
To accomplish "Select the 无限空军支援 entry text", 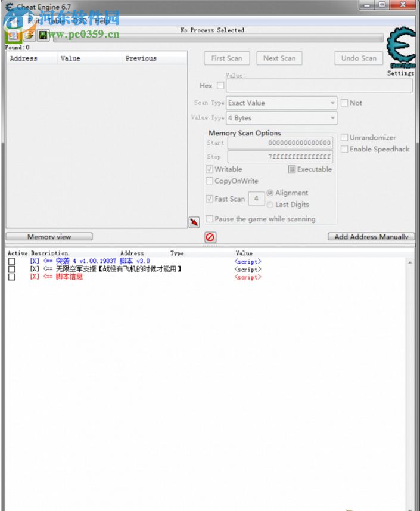I will click(106, 269).
